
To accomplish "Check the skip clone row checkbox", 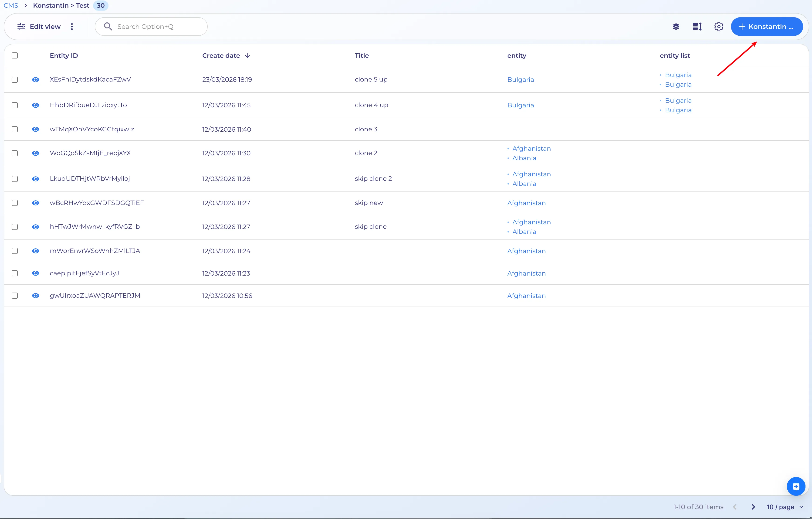I will tap(14, 227).
